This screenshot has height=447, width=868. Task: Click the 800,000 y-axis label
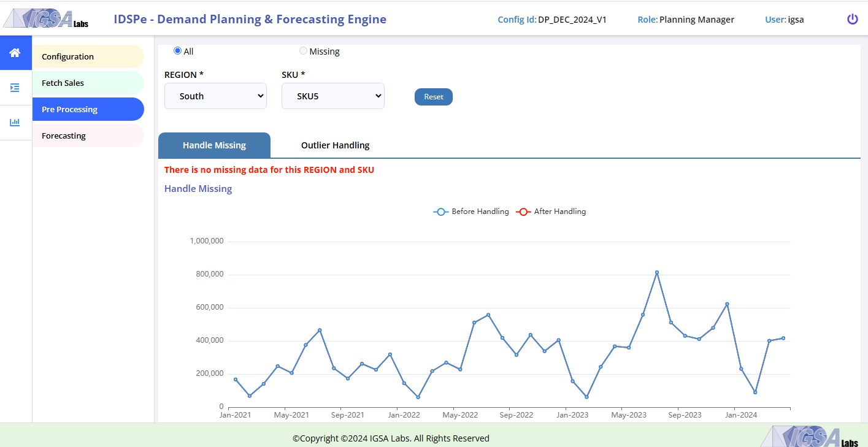coord(209,274)
